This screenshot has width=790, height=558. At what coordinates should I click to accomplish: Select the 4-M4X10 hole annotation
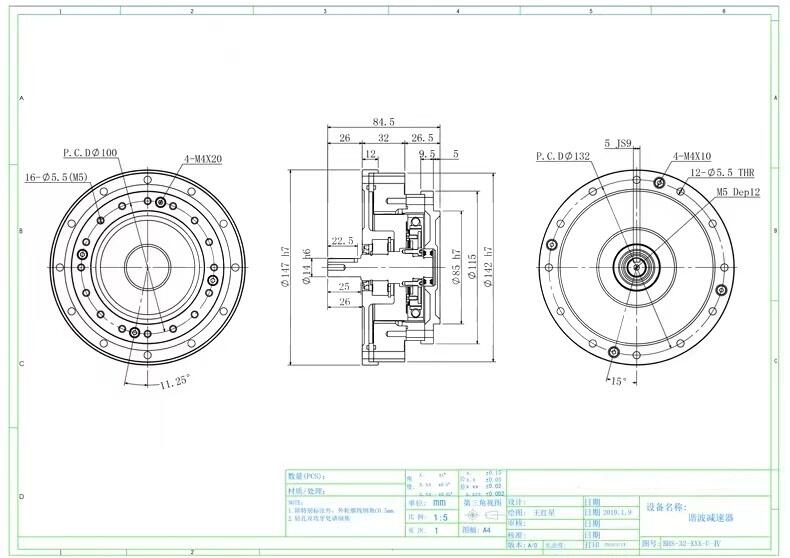pyautogui.click(x=690, y=156)
